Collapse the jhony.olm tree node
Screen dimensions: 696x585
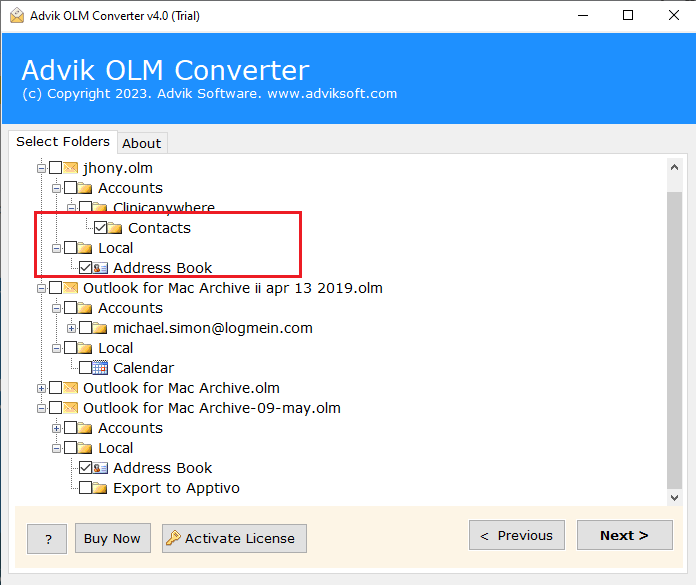[x=41, y=168]
